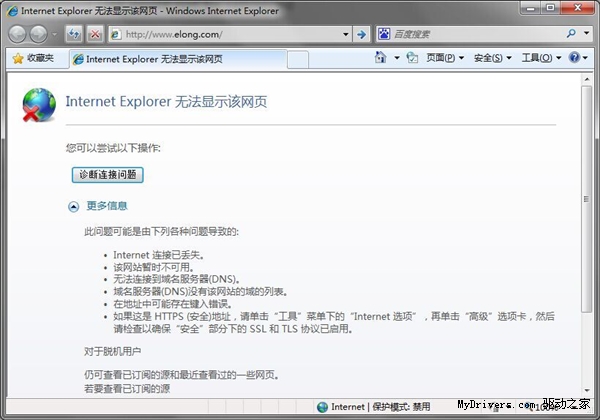The height and width of the screenshot is (420, 600).
Task: Click the '若要查看已订阅的源' text
Action: pyautogui.click(x=127, y=389)
